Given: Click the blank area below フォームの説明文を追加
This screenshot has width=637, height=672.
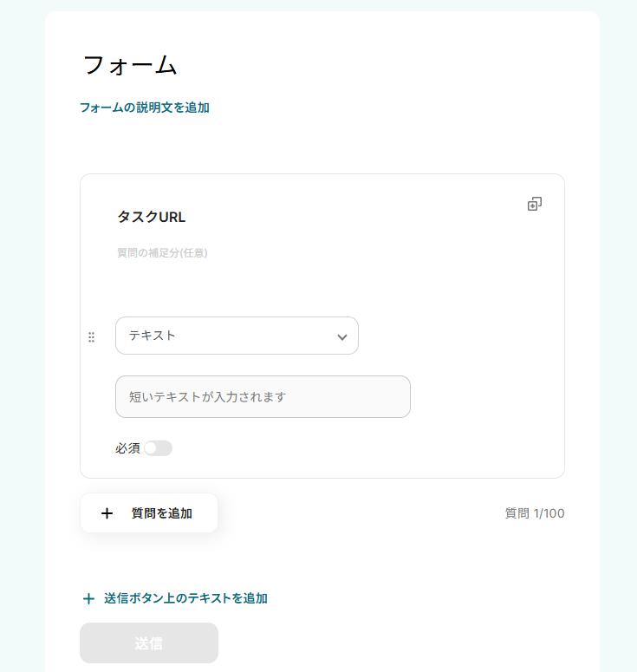Looking at the screenshot, I should pyautogui.click(x=321, y=143).
